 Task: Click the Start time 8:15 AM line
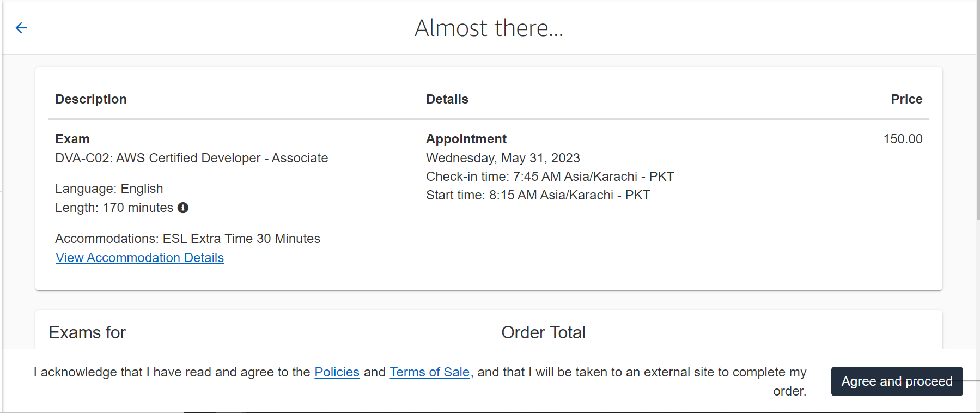point(538,195)
